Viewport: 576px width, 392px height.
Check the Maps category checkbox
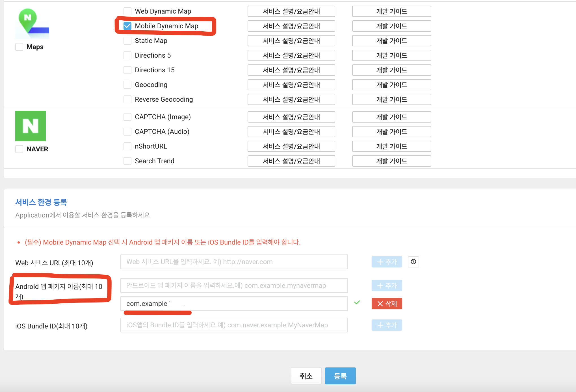click(x=19, y=47)
